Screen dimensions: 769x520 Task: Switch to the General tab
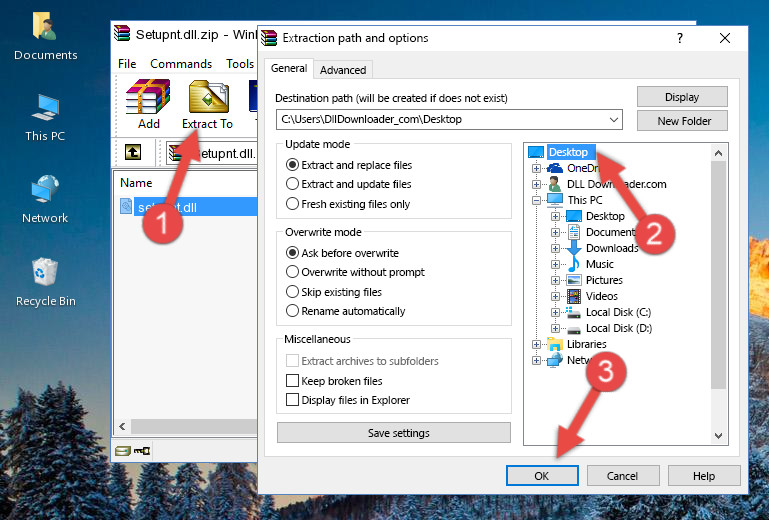click(x=289, y=68)
